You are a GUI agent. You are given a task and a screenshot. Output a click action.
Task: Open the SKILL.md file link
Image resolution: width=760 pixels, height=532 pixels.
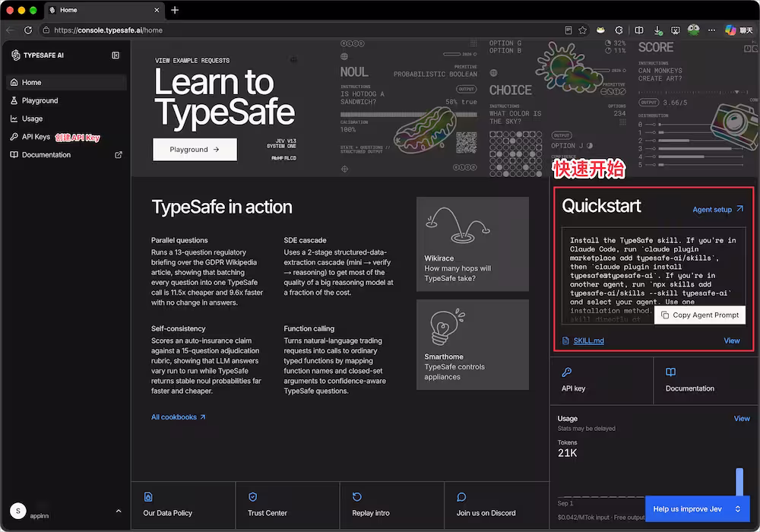(x=588, y=340)
